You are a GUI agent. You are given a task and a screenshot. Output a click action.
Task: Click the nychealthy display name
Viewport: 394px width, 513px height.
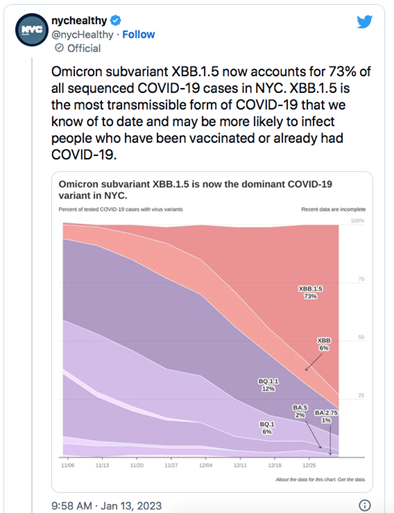point(79,21)
